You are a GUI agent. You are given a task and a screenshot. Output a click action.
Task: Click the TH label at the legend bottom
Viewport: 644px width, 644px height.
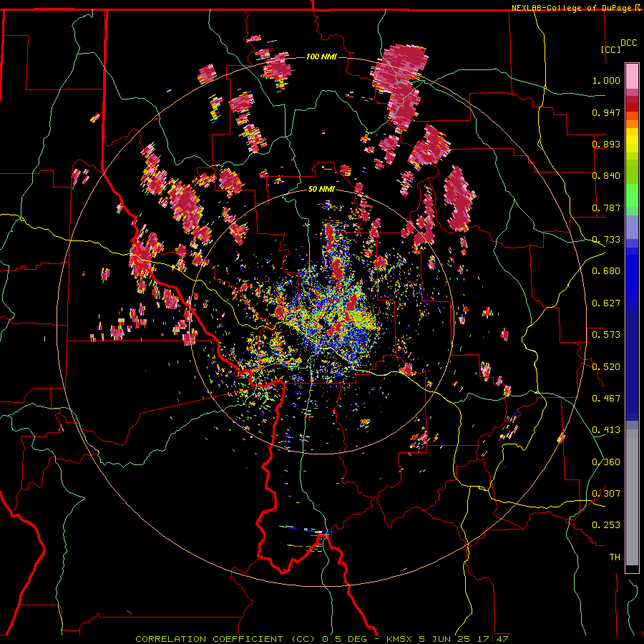[x=615, y=557]
